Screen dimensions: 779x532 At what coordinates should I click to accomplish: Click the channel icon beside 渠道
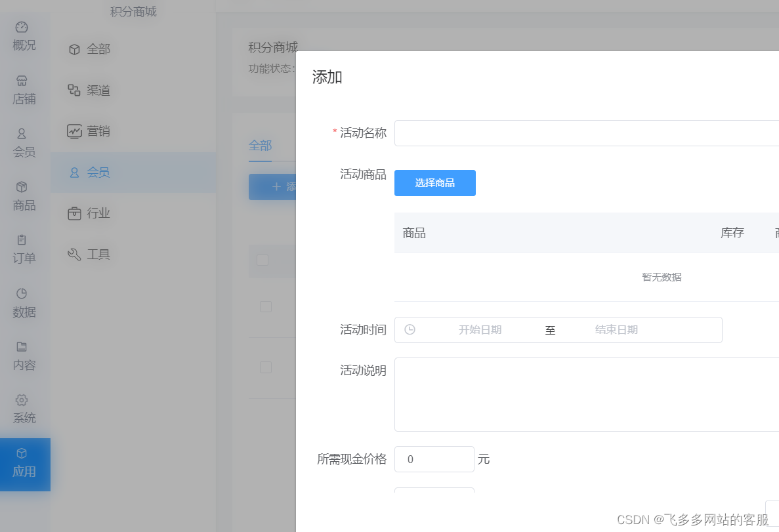point(74,90)
